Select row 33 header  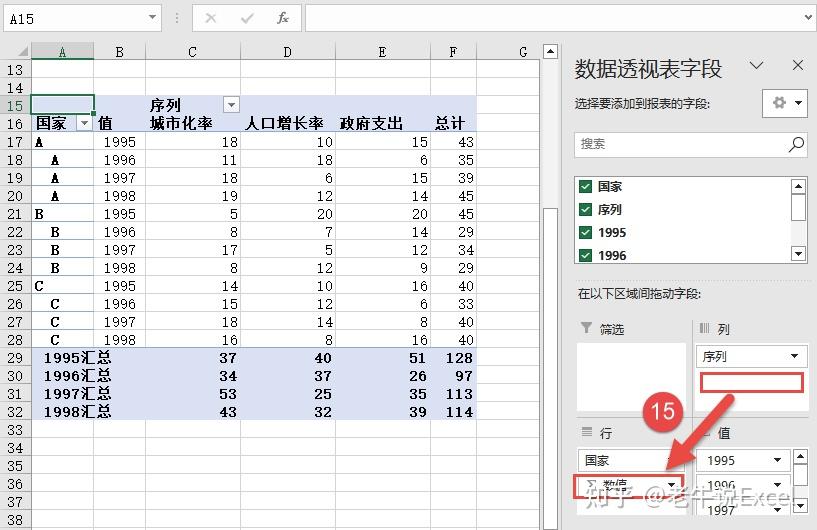(15, 429)
